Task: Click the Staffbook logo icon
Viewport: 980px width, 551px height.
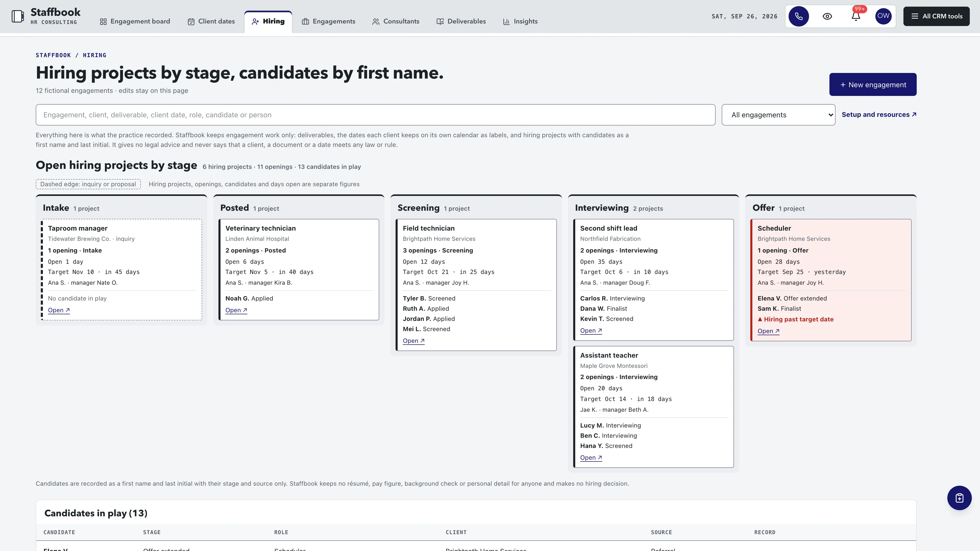Action: pos(18,16)
